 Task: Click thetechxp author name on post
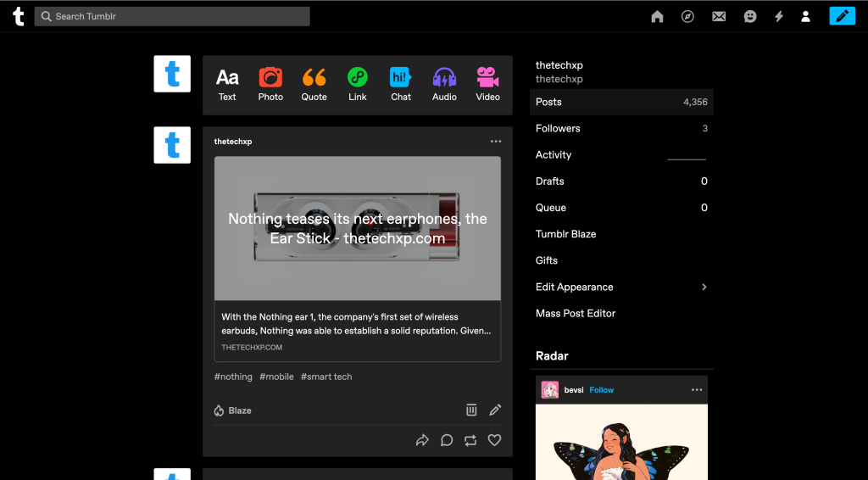click(x=232, y=141)
